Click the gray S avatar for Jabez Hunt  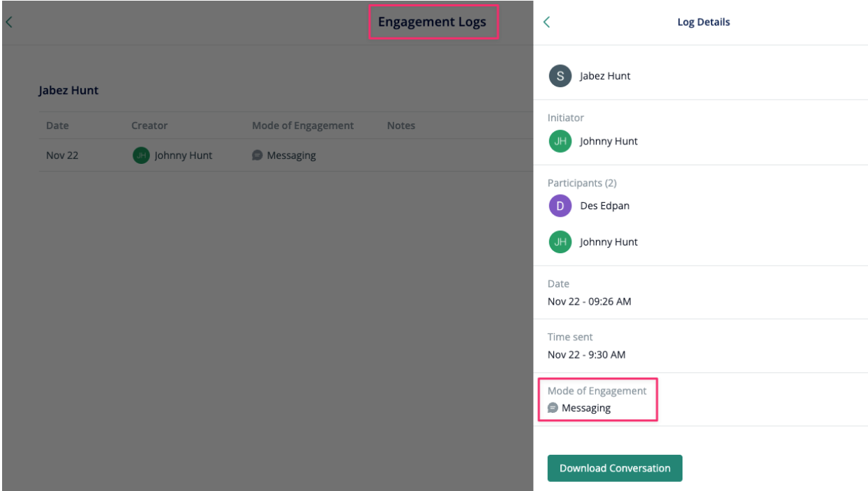(x=560, y=76)
